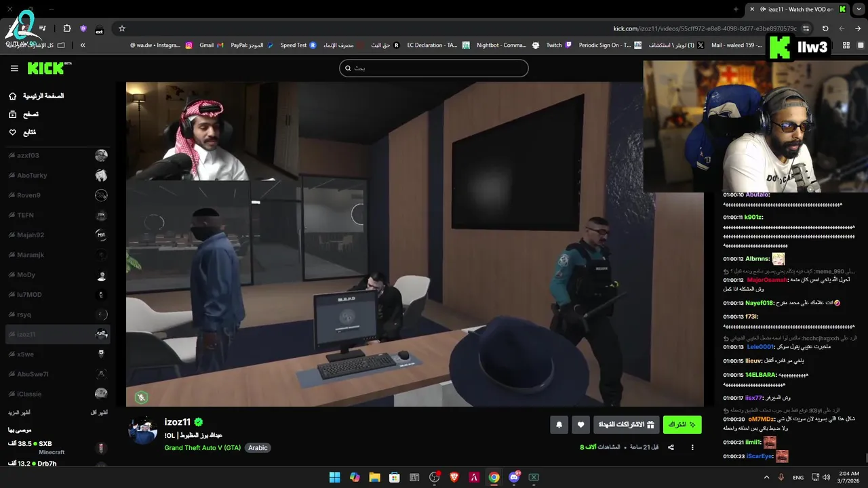Click the Kick search field
868x488 pixels.
(x=434, y=68)
